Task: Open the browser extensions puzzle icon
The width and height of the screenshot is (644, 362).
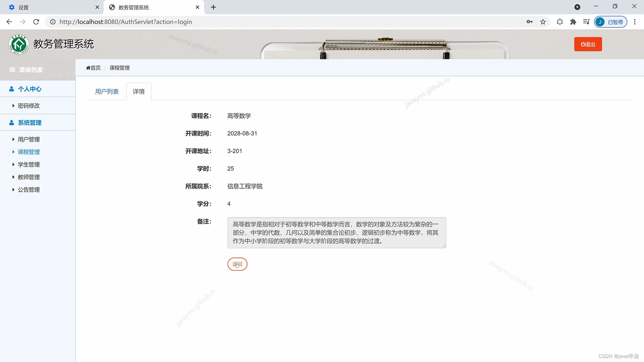Action: [573, 22]
